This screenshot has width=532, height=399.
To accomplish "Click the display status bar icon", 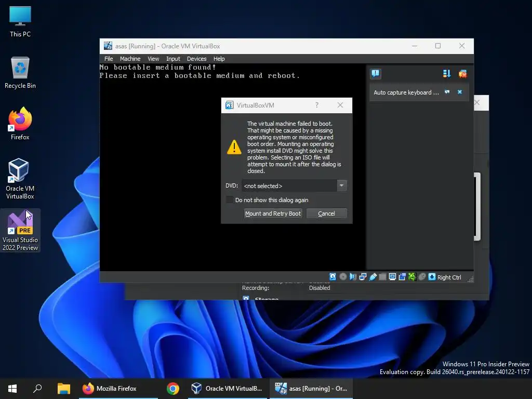I will click(392, 277).
